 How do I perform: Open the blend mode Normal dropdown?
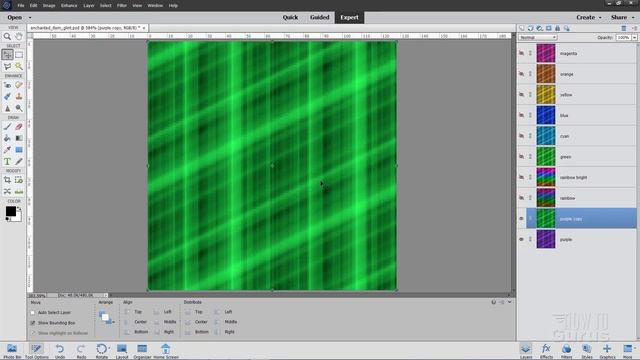538,38
